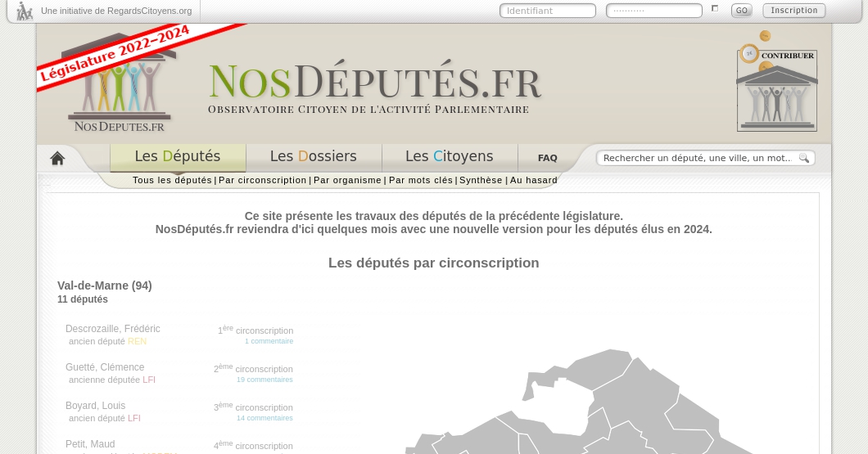Viewport: 868px width, 454px height.
Task: Select Tous les députés submenu
Action: click(172, 180)
